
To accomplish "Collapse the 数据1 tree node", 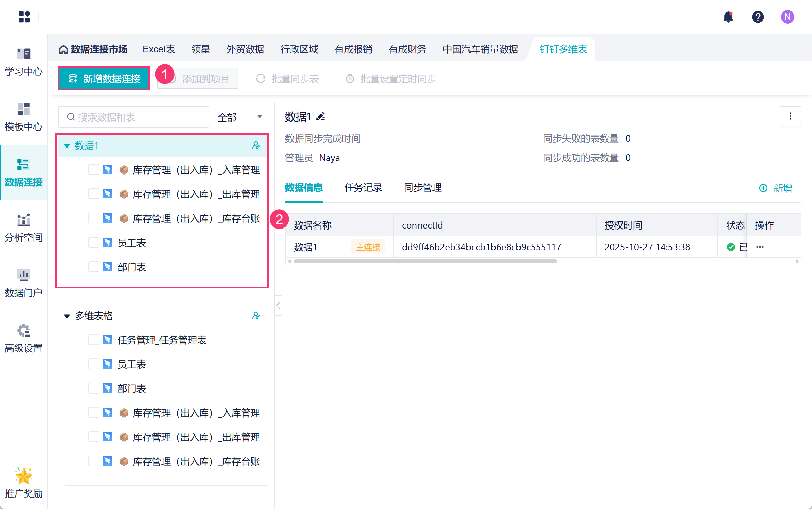I will (67, 146).
